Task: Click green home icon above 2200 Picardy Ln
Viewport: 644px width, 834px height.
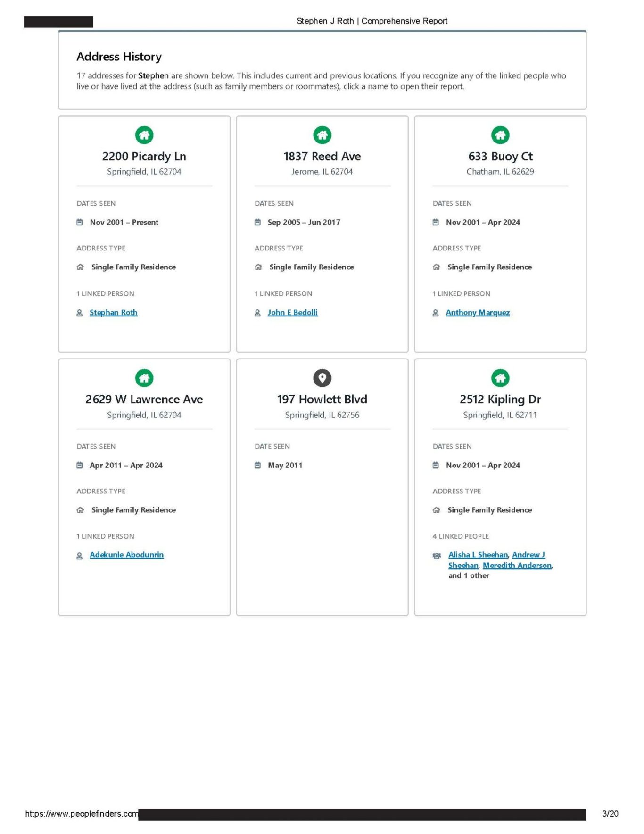Action: pyautogui.click(x=144, y=135)
